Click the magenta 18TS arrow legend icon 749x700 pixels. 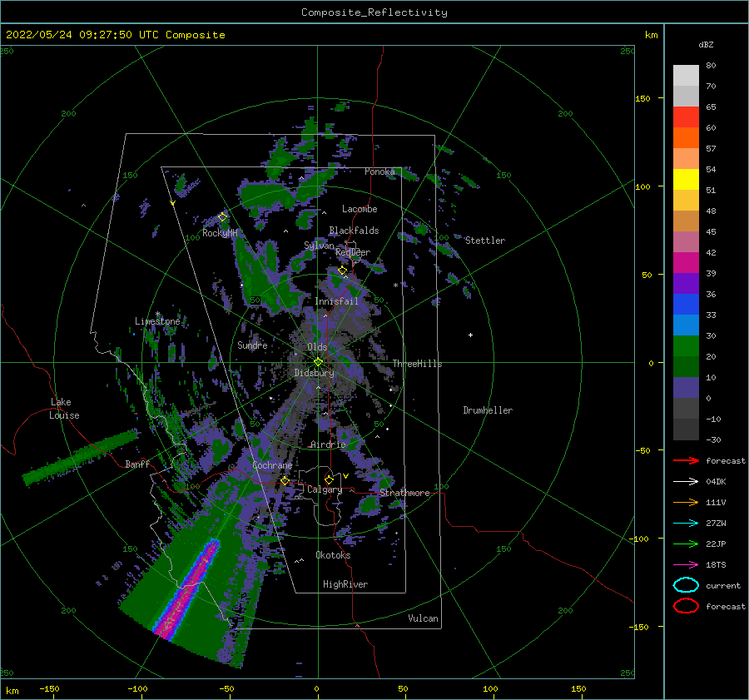686,565
